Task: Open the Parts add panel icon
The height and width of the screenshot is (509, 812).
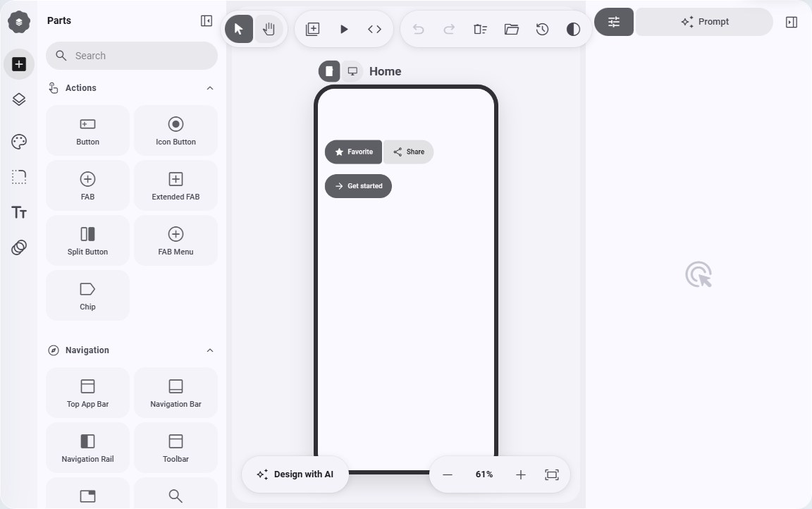Action: coord(19,64)
